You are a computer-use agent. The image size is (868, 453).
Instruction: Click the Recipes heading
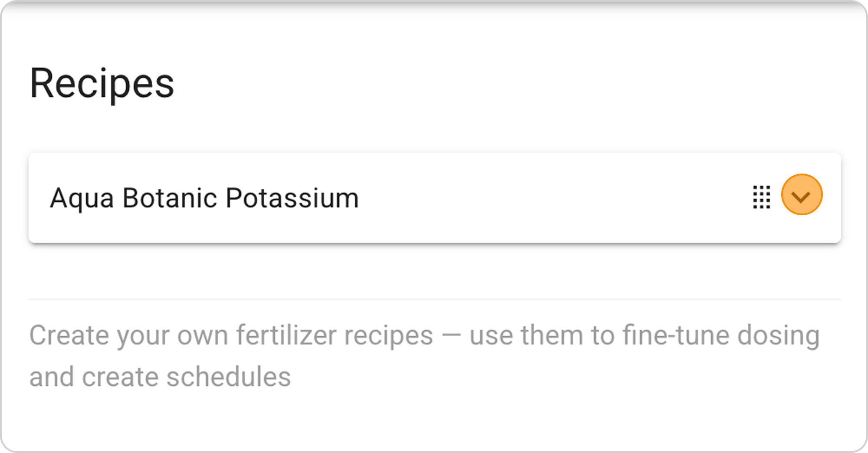click(102, 83)
